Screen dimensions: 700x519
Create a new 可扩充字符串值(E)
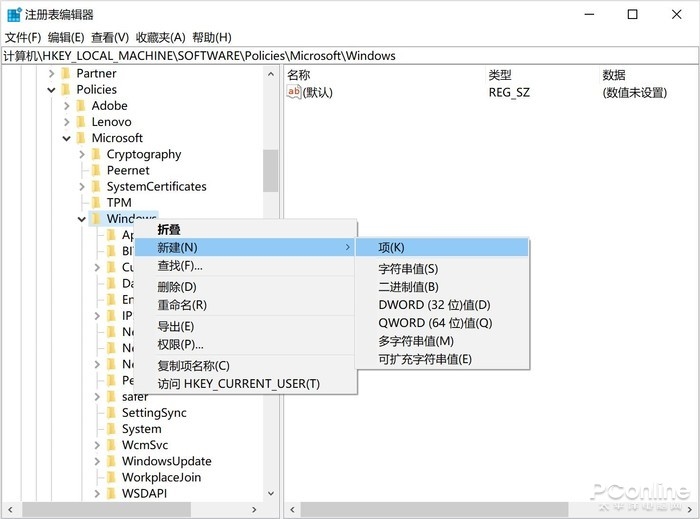(x=442, y=359)
